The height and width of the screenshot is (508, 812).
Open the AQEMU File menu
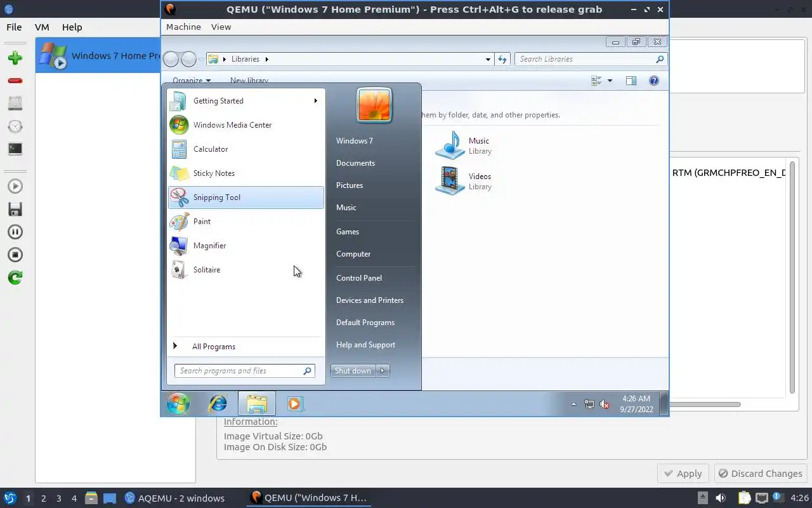point(14,27)
